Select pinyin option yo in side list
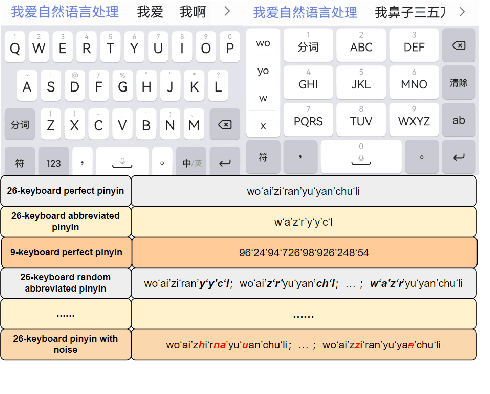This screenshot has height=394, width=490. pyautogui.click(x=263, y=71)
